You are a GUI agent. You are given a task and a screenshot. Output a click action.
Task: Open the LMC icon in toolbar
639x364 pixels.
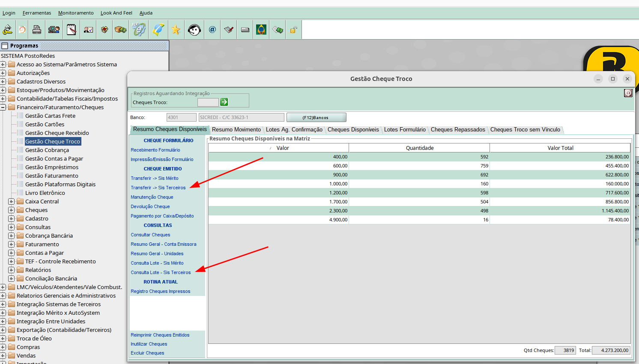[x=261, y=30]
